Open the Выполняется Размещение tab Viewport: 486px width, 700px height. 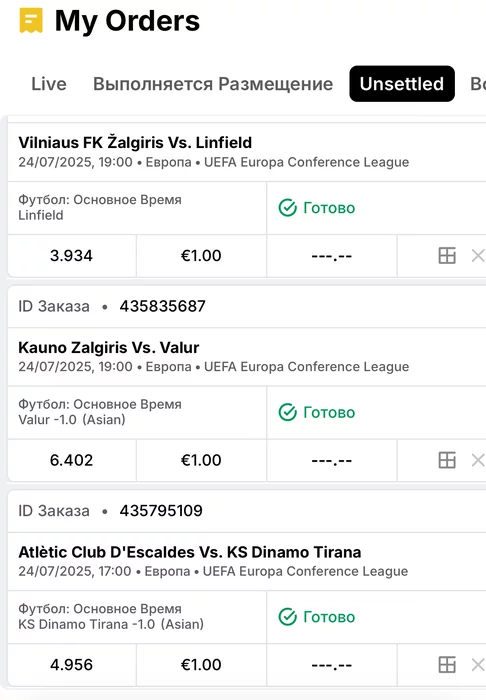213,84
